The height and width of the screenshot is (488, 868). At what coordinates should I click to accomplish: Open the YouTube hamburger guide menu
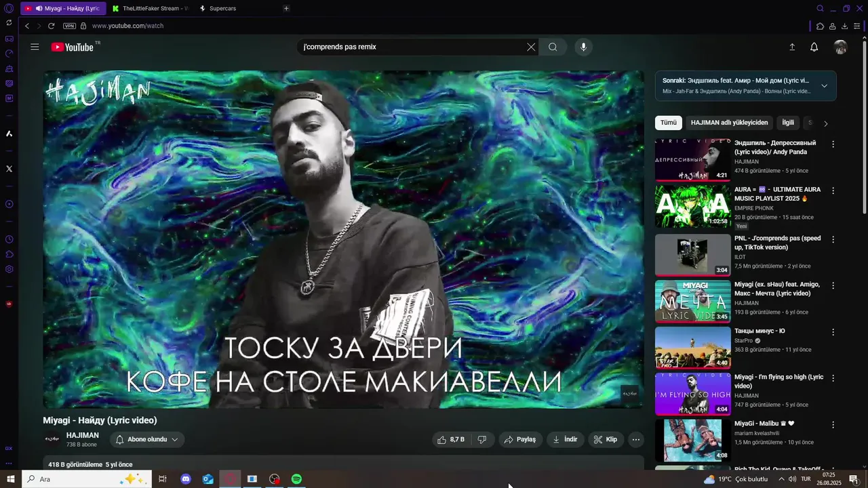[x=35, y=47]
